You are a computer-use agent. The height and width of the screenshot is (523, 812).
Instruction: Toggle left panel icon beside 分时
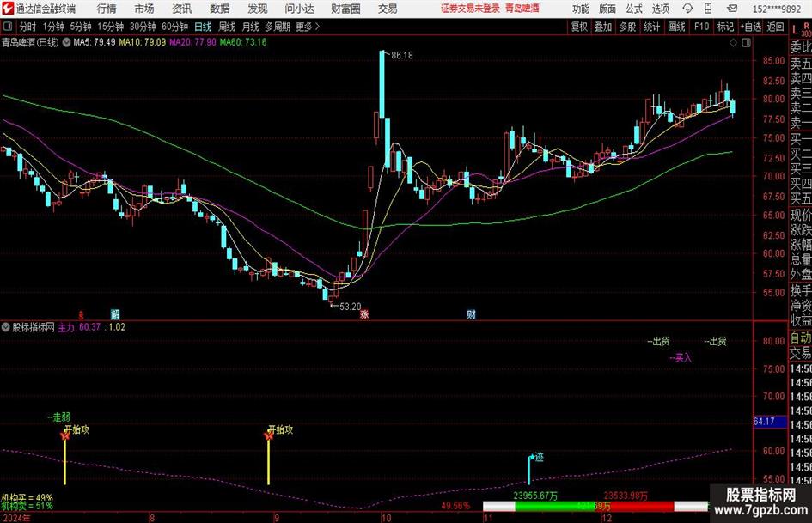point(7,27)
